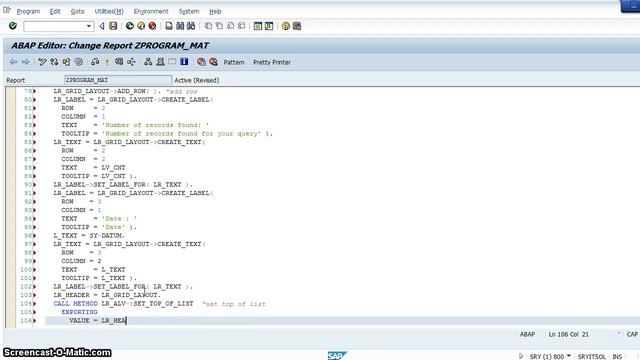640x360 pixels.
Task: Click the Create New Session icon
Action: point(258,26)
